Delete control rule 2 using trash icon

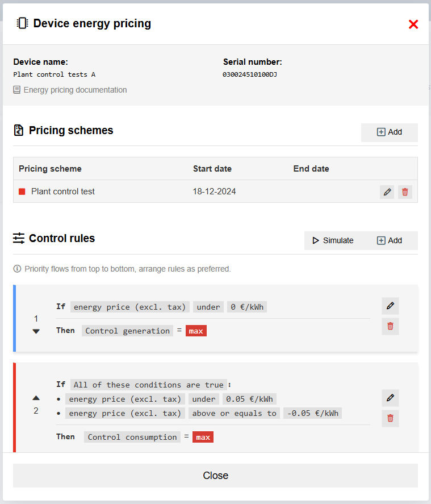tap(390, 418)
